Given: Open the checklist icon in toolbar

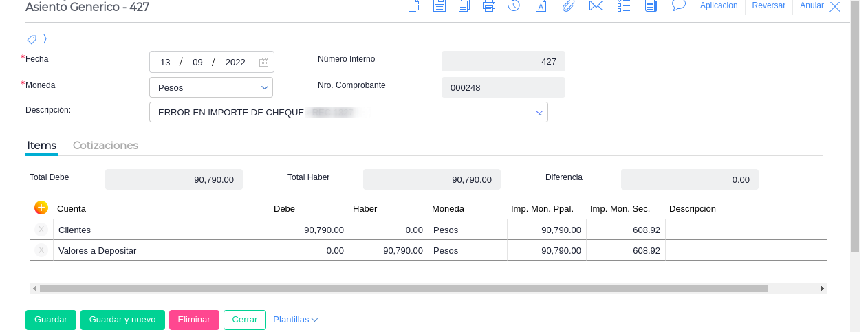Looking at the screenshot, I should [x=624, y=6].
